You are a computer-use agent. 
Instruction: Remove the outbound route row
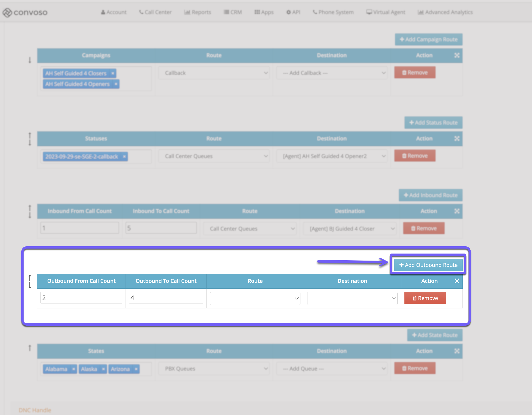(x=425, y=298)
